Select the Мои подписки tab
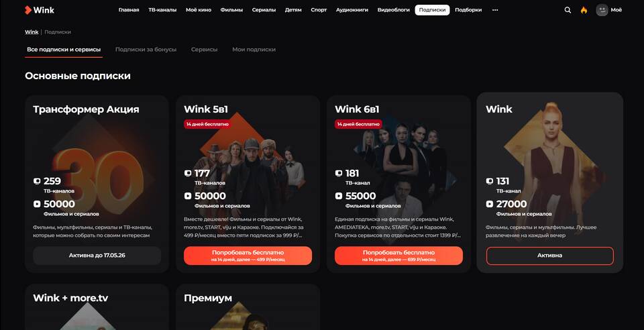 point(254,49)
